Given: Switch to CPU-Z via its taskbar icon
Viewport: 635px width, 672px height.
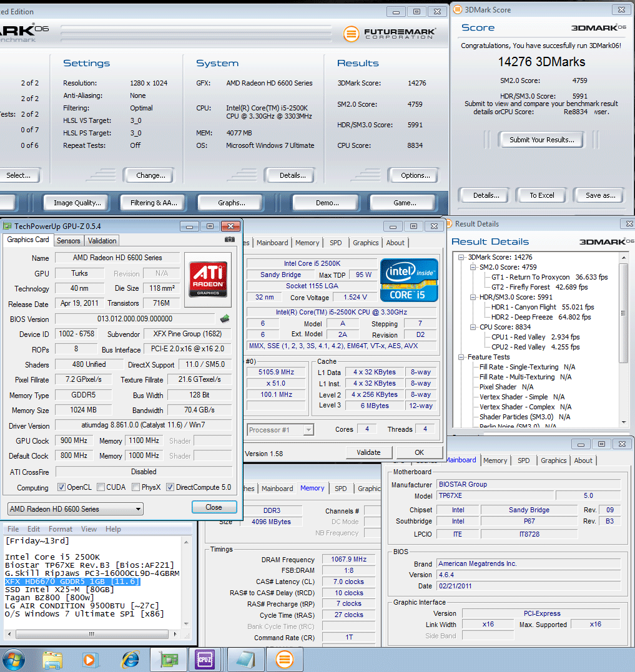Looking at the screenshot, I should [x=205, y=660].
